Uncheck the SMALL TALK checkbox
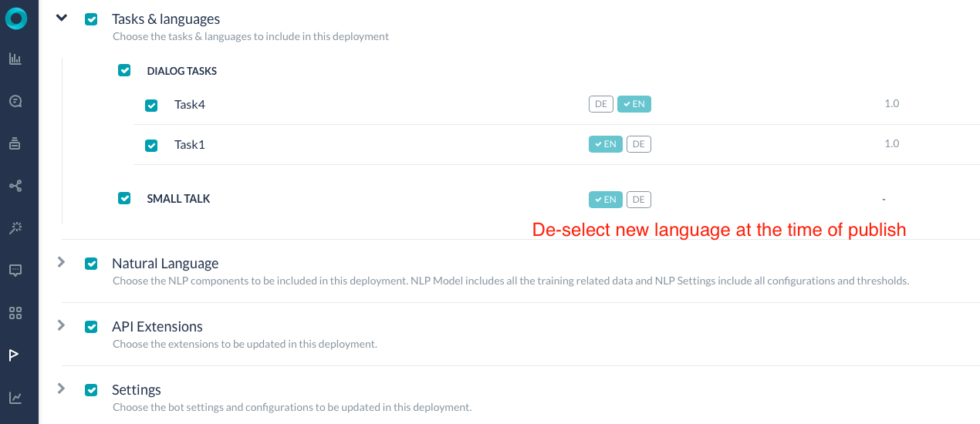The image size is (980, 424). coord(124,198)
